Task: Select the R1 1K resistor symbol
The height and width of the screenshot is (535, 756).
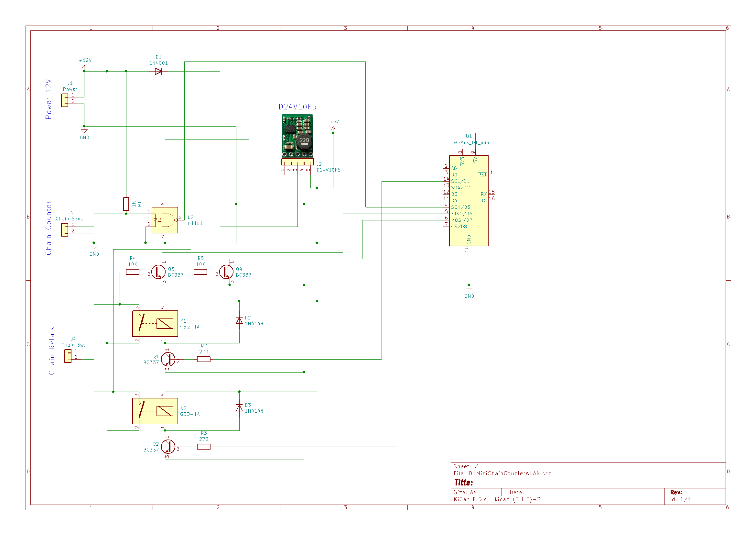Action: click(x=126, y=204)
